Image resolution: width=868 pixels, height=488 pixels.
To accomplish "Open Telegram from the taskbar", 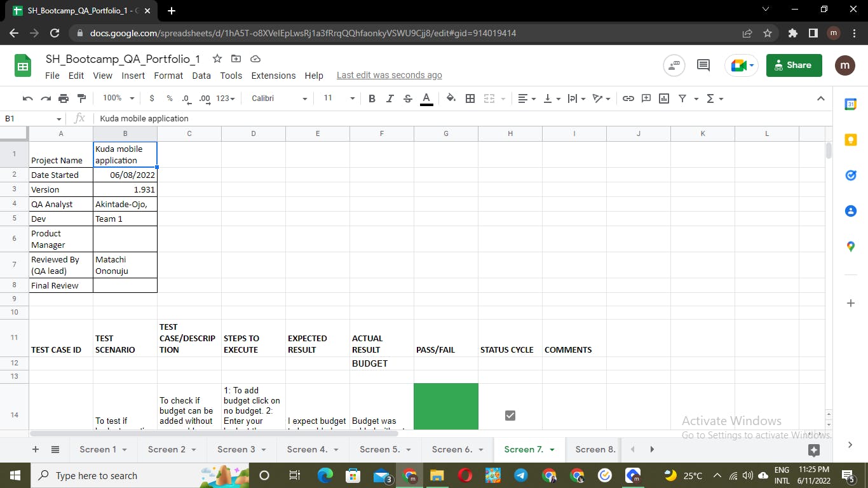I will 520,475.
